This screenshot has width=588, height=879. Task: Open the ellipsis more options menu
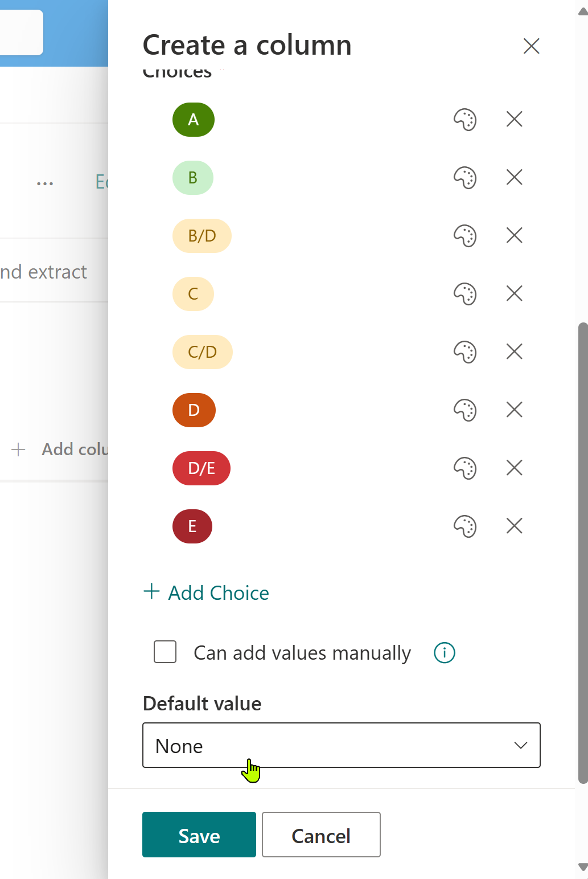45,183
